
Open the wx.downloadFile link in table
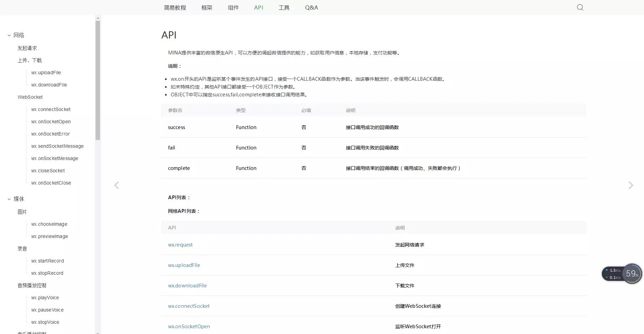[x=187, y=286]
